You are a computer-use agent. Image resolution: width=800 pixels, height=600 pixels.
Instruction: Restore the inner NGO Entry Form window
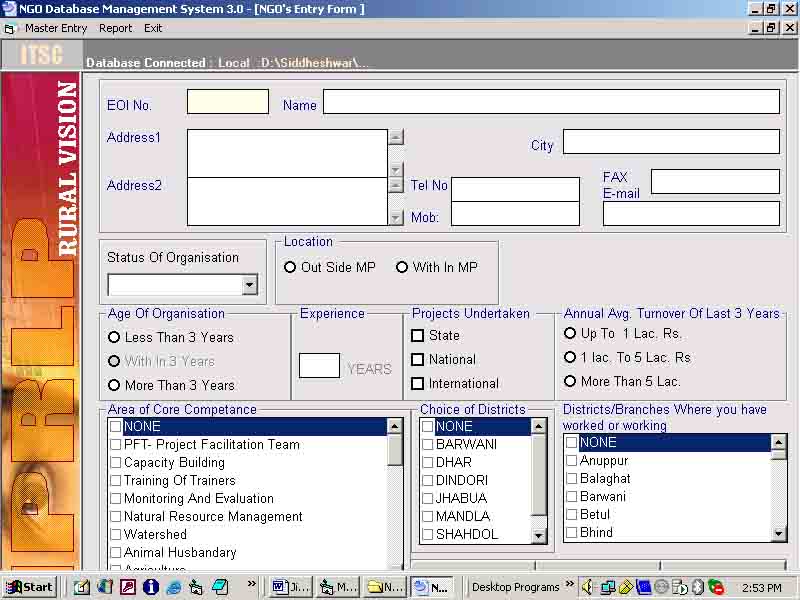(771, 28)
